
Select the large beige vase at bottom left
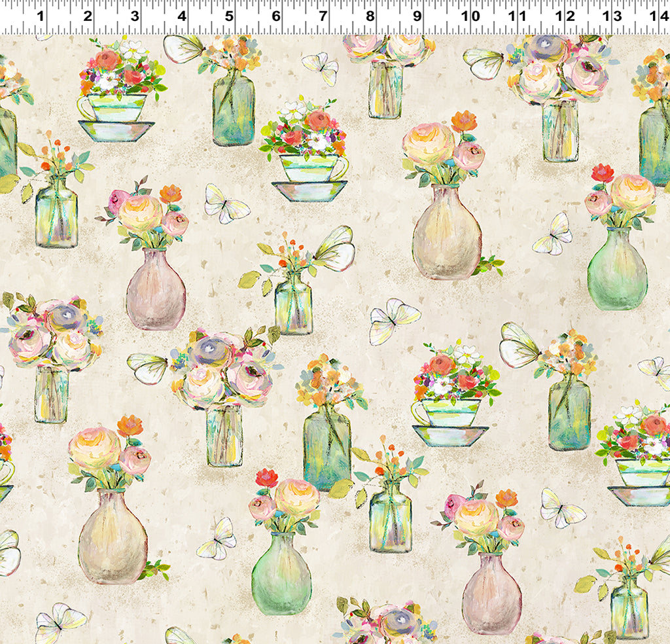(113, 537)
